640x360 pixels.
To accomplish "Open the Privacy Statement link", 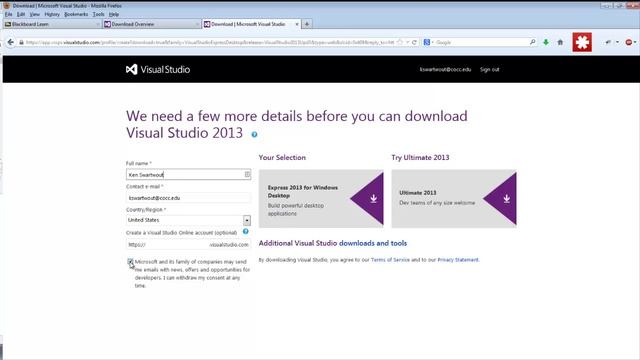I will 458,260.
